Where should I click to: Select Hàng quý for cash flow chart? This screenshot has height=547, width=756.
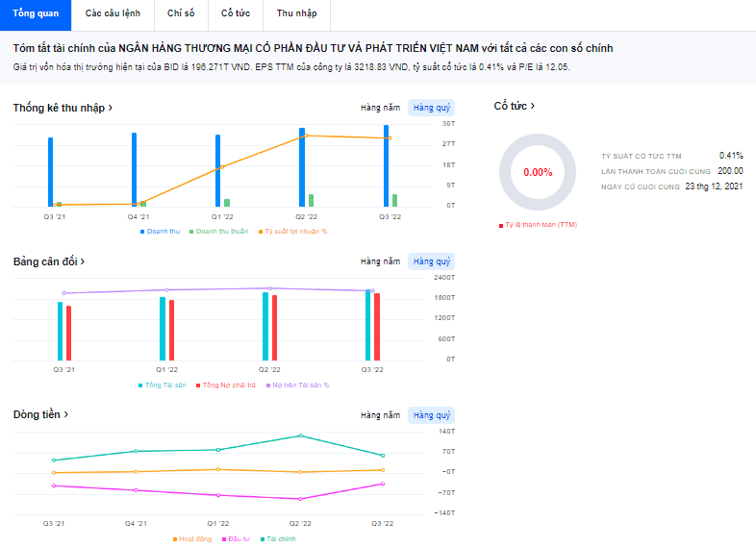pos(432,415)
